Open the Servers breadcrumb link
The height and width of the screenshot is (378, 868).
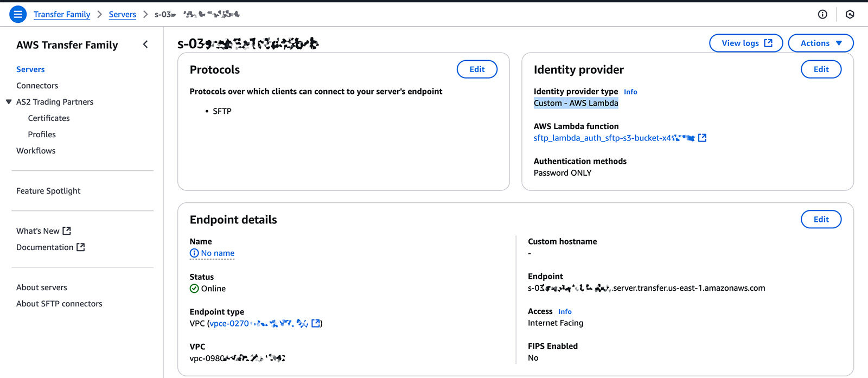[122, 15]
